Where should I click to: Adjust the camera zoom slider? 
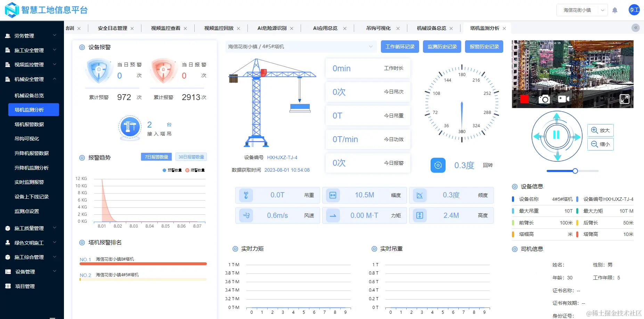(x=575, y=171)
